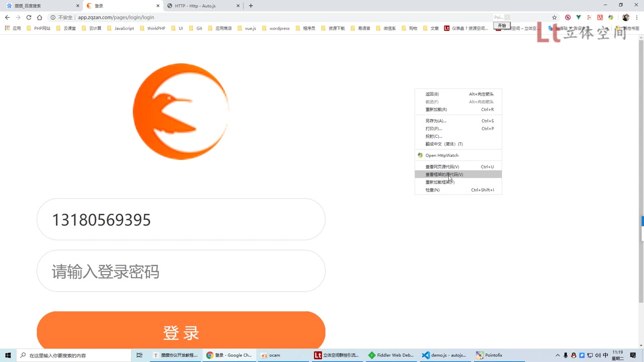The width and height of the screenshot is (644, 362).
Task: Choose 投射(C)... in the context menu
Action: point(458,136)
